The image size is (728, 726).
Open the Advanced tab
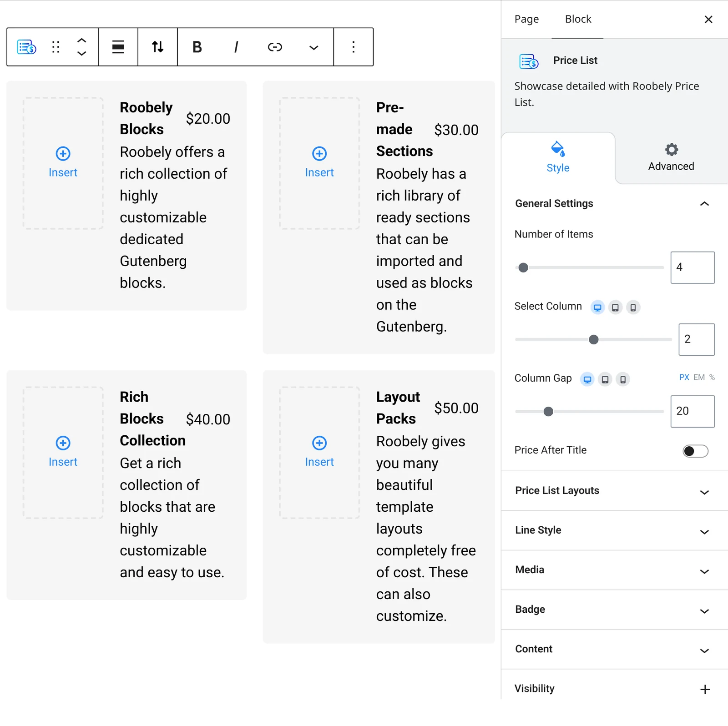coord(671,157)
